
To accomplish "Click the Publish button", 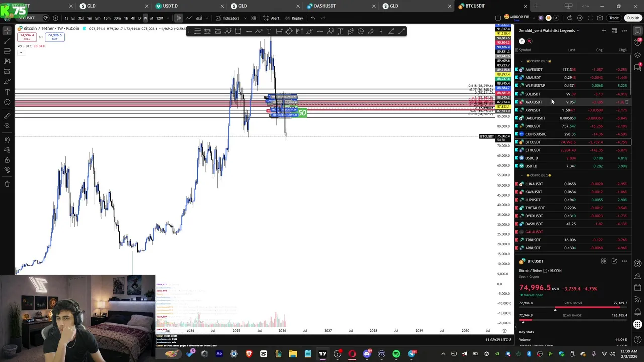I will (x=633, y=18).
